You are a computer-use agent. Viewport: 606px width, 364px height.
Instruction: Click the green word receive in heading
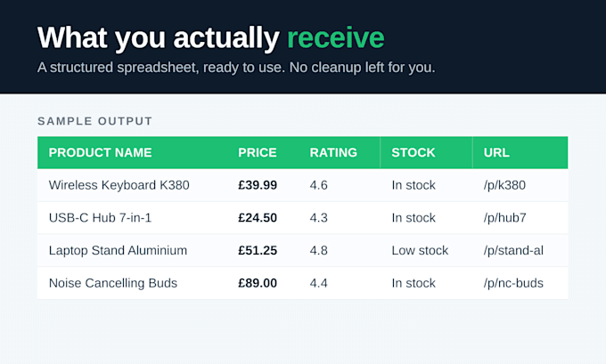335,37
